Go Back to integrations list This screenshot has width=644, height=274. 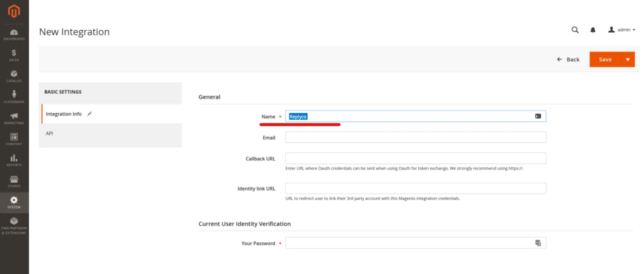(x=568, y=60)
